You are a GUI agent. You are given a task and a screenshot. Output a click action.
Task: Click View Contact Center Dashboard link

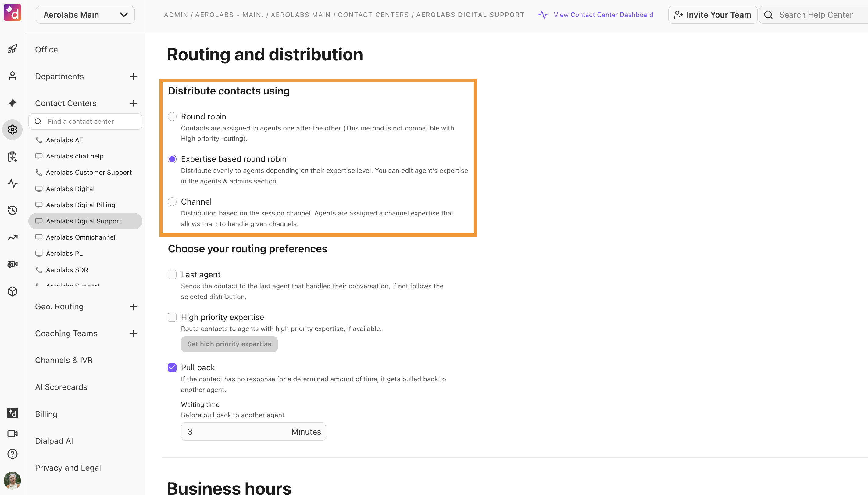coord(603,15)
